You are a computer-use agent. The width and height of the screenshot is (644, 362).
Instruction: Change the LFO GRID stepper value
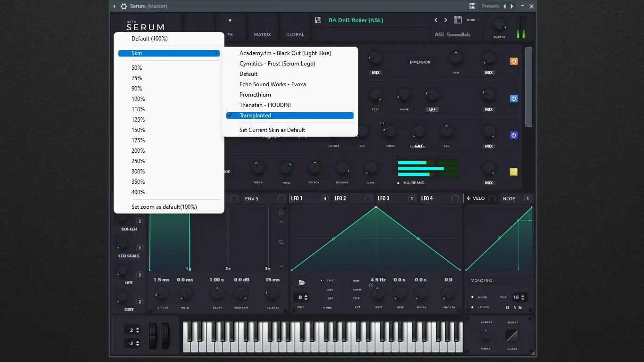301,297
